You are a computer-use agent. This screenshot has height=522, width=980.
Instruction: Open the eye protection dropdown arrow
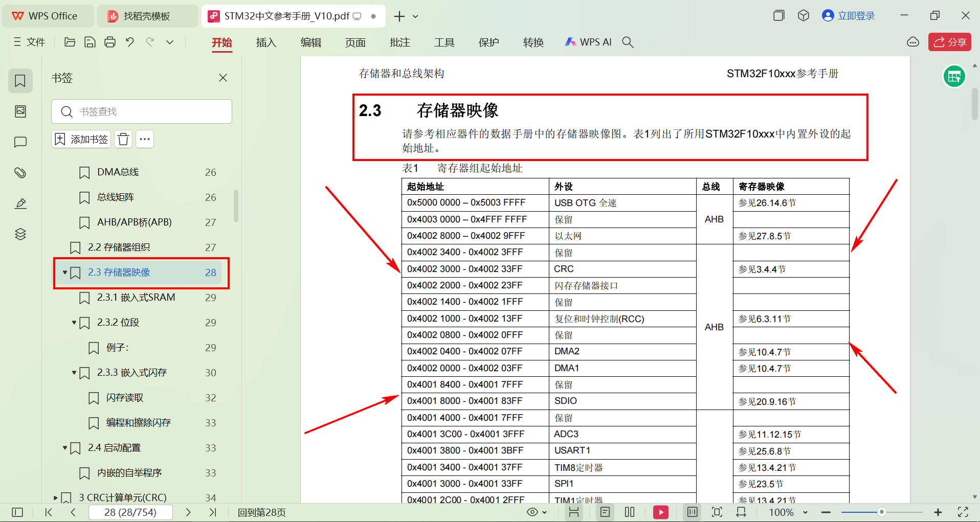[545, 512]
